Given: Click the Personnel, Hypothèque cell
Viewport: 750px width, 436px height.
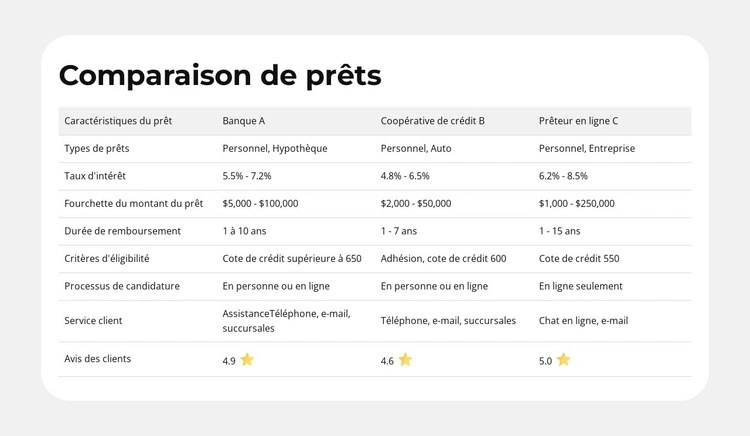Looking at the screenshot, I should [x=275, y=149].
